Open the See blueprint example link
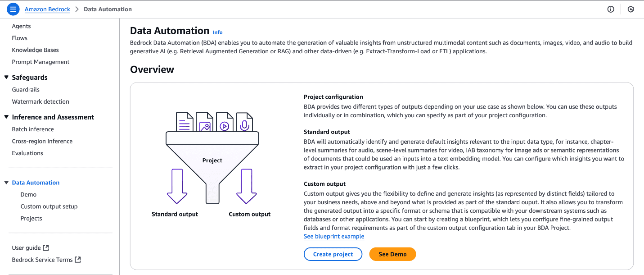This screenshot has width=644, height=275. tap(334, 236)
